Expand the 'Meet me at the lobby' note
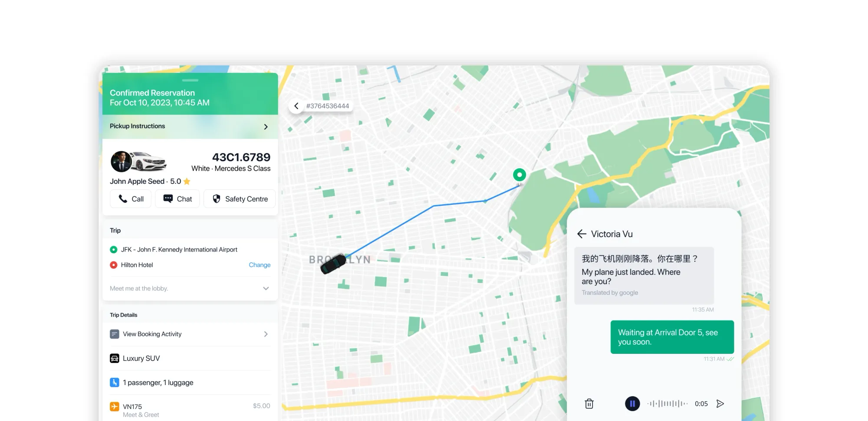 pos(266,288)
